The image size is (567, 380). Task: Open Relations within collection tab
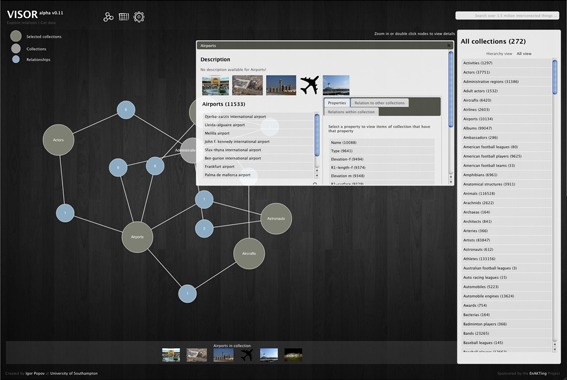pos(351,112)
